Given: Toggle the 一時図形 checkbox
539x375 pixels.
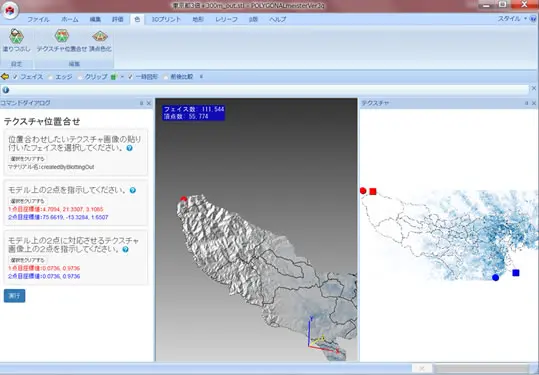Looking at the screenshot, I should point(130,77).
